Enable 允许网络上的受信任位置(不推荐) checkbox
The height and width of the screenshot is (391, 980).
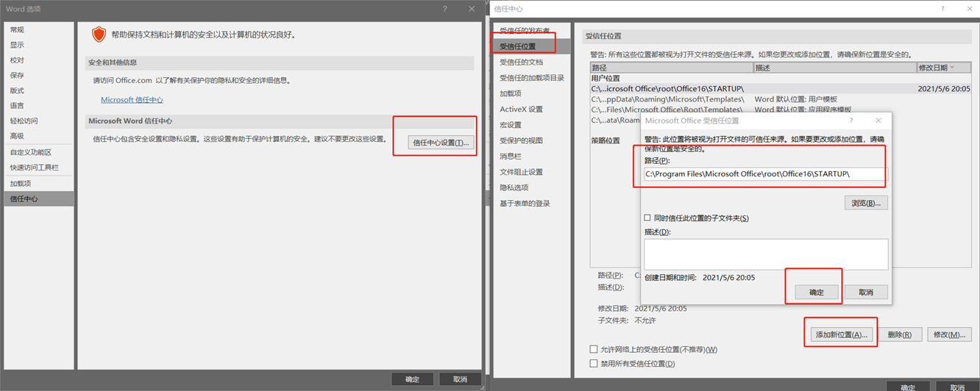point(594,349)
